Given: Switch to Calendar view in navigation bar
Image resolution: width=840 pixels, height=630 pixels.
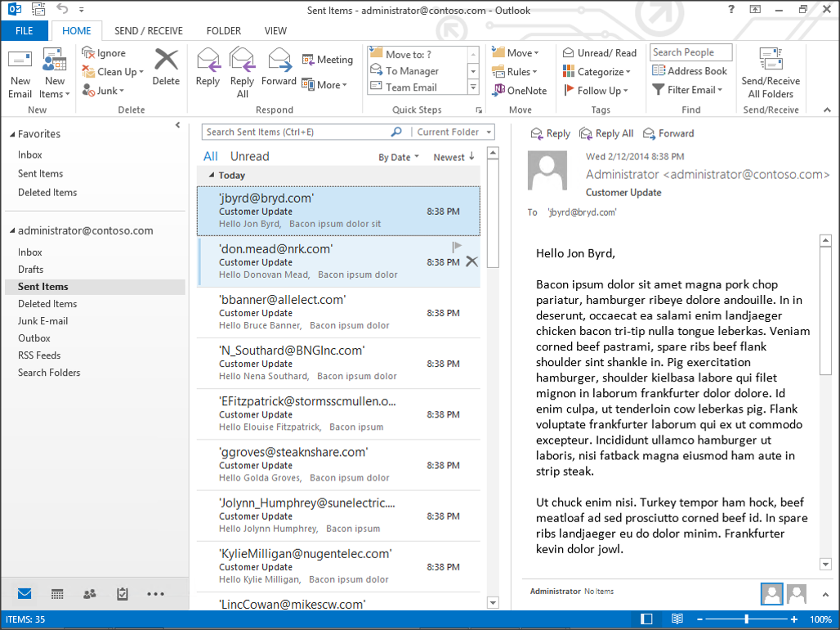Looking at the screenshot, I should (57, 594).
